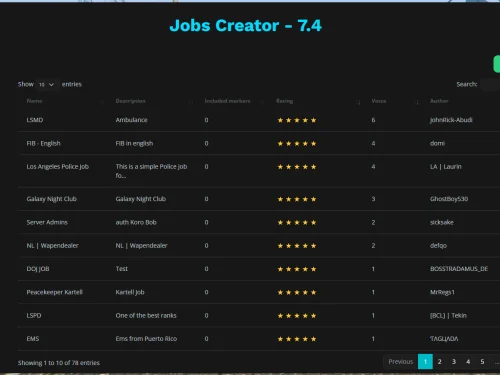
Task: Click star rating of DOJ JOB row
Action: pyautogui.click(x=297, y=269)
